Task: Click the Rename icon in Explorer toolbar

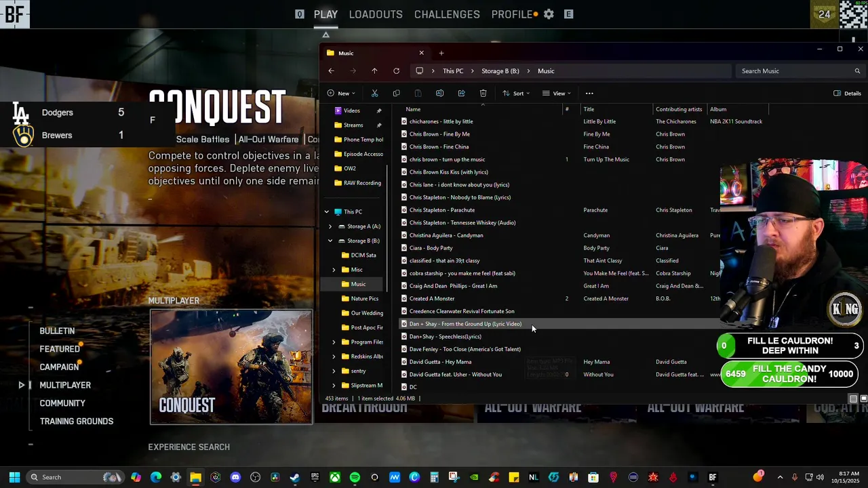Action: 439,94
